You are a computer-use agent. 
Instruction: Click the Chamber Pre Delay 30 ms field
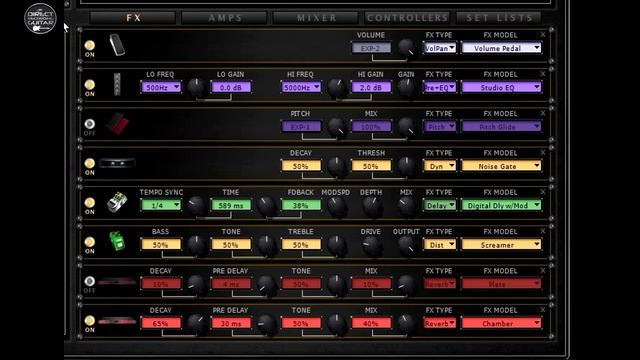coord(231,323)
